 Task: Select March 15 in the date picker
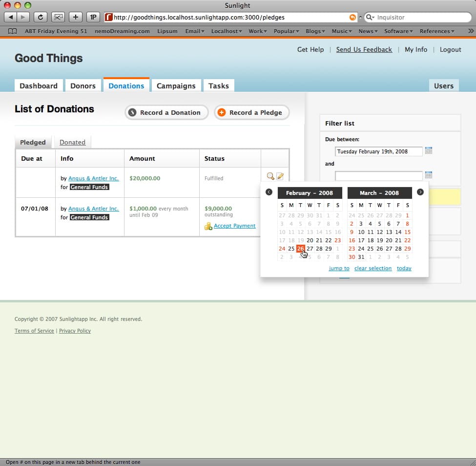pos(407,232)
